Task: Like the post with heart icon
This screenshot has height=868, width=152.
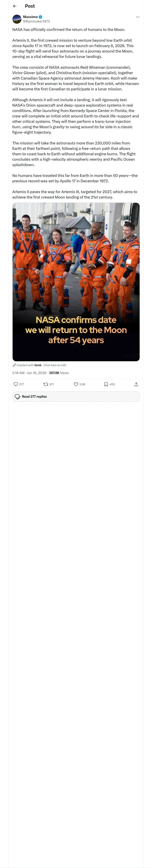Action: 76,384
